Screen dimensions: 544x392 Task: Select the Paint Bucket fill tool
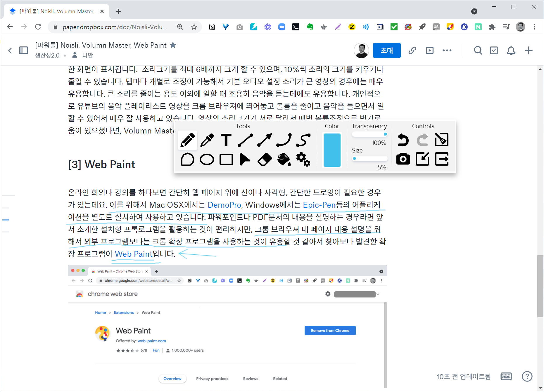click(x=284, y=159)
